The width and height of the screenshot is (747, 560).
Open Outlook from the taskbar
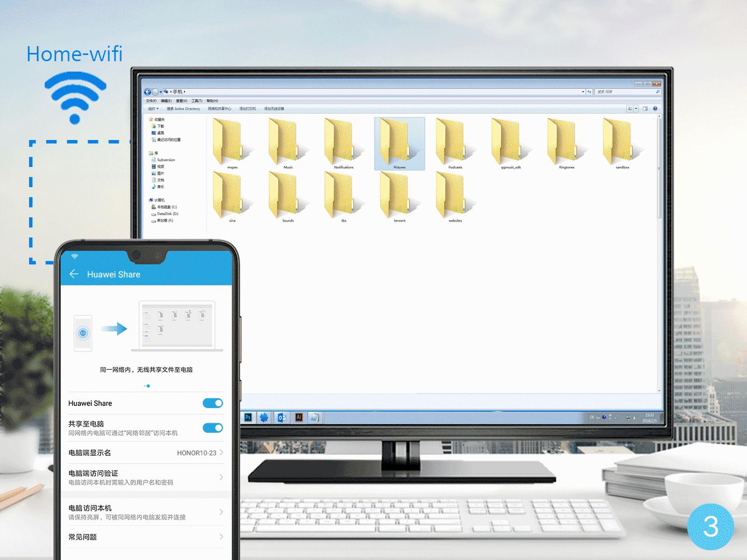coord(282,417)
